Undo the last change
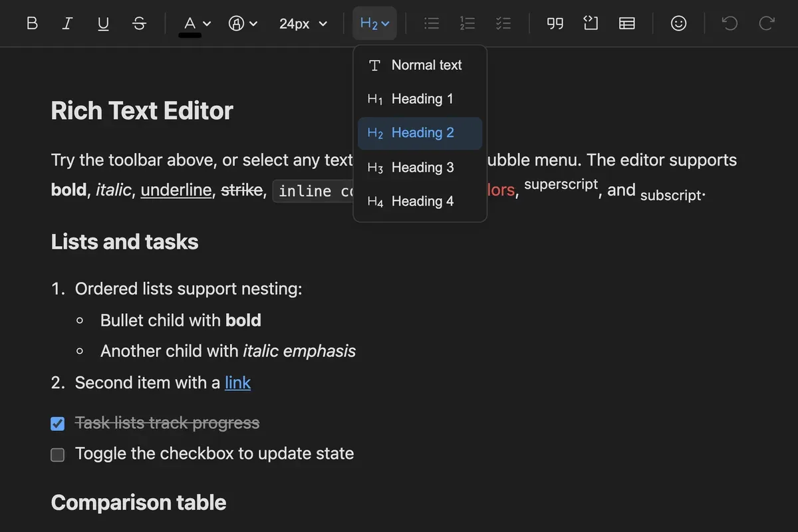 (730, 23)
